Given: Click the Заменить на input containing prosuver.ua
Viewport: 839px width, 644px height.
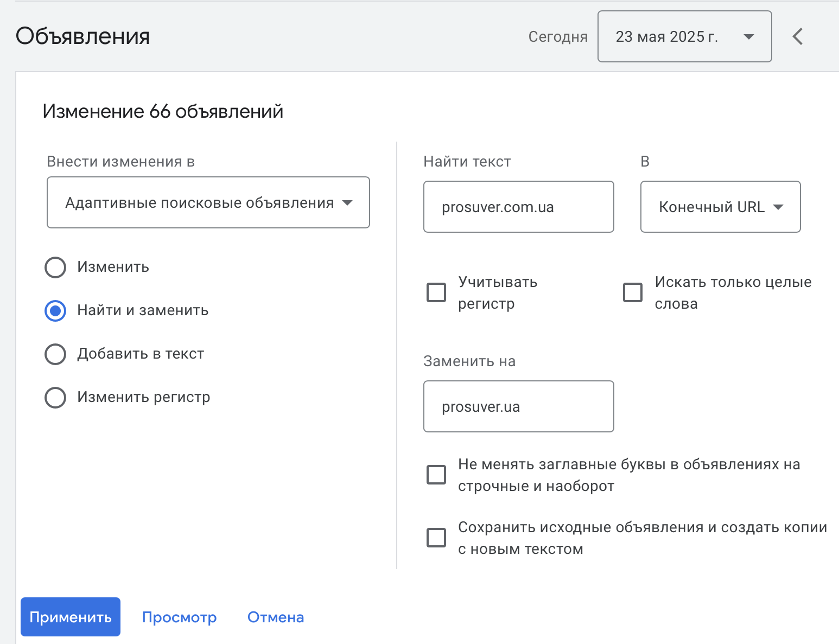Looking at the screenshot, I should click(x=518, y=406).
